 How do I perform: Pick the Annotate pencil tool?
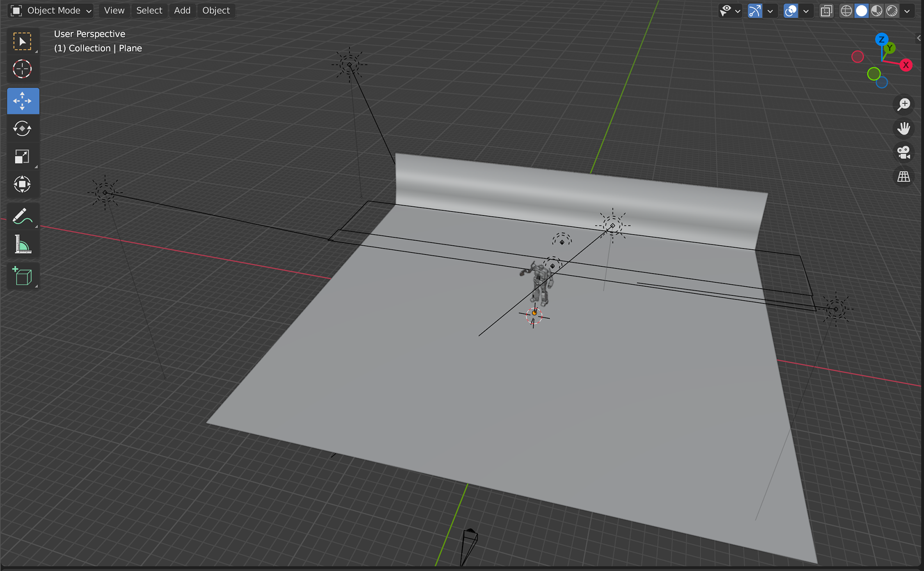click(22, 217)
